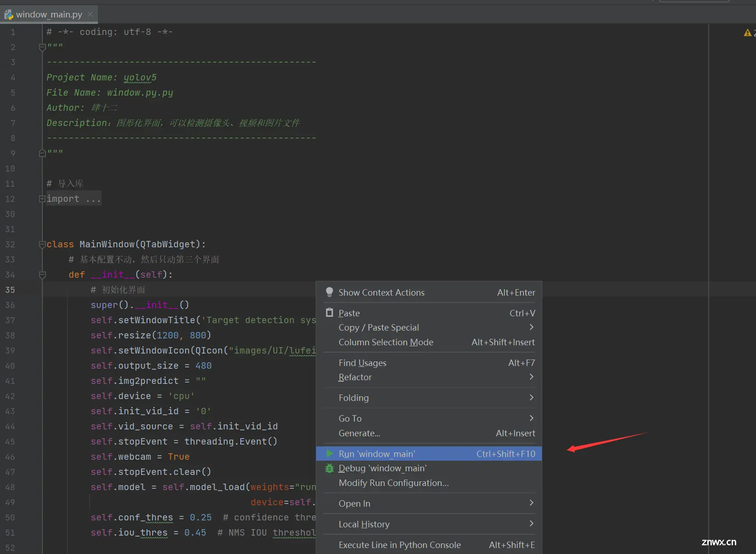Click the '# -*- coding: utf-8 -*-' line
Screen dimensions: 756x554
(x=110, y=32)
